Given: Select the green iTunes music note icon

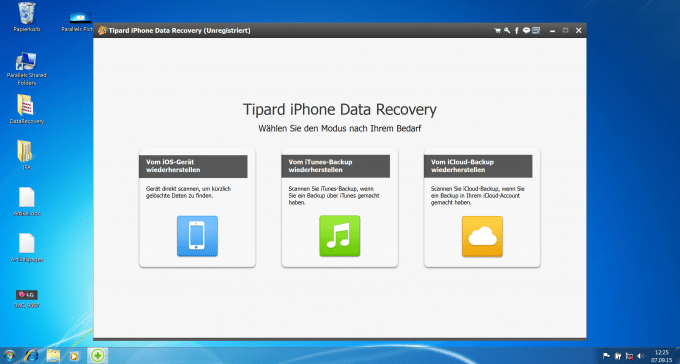Looking at the screenshot, I should tap(340, 236).
